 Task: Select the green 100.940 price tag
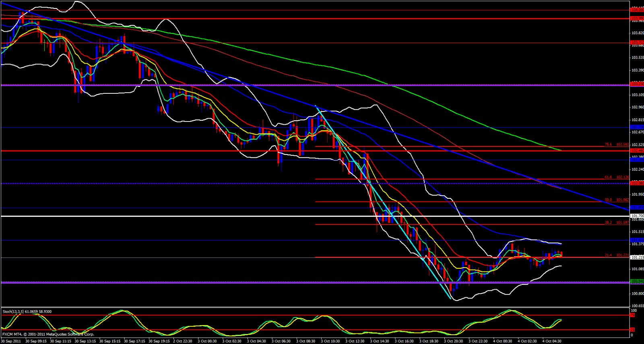[x=637, y=281]
